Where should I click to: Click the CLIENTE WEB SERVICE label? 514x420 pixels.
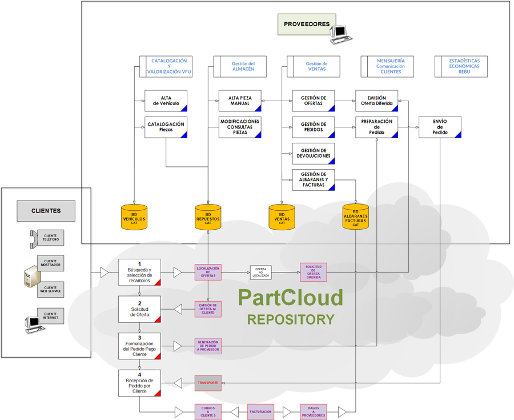click(50, 290)
